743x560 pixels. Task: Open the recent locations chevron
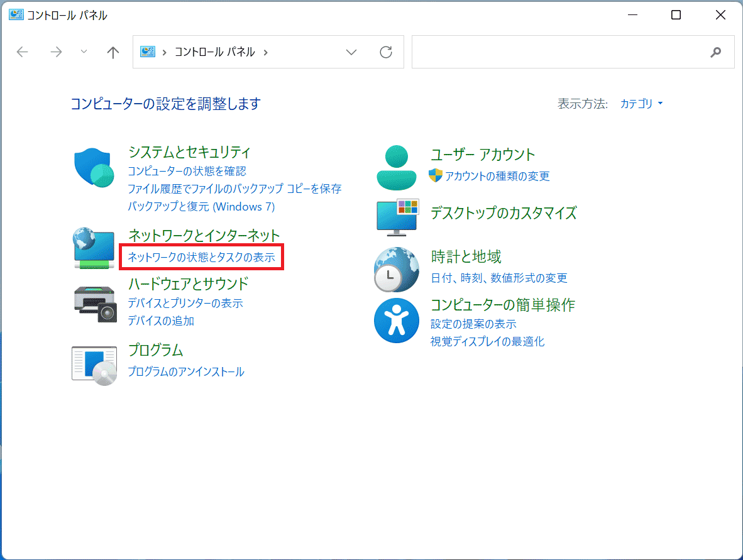84,52
